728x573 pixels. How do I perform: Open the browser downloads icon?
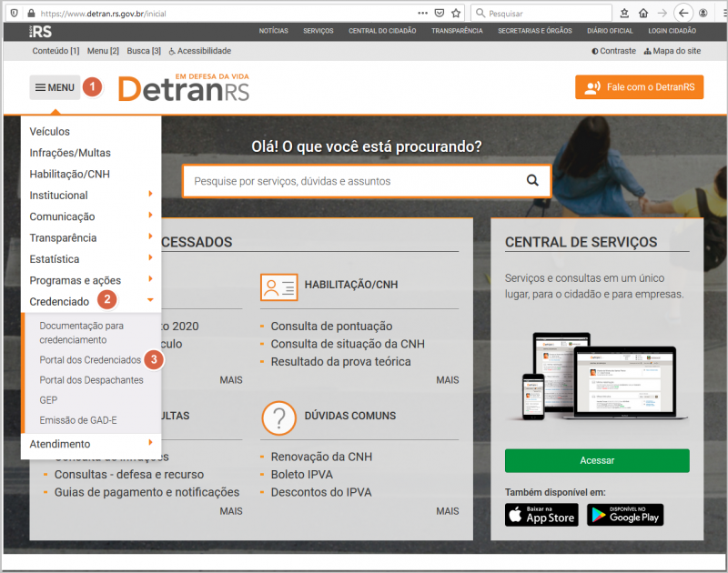624,13
